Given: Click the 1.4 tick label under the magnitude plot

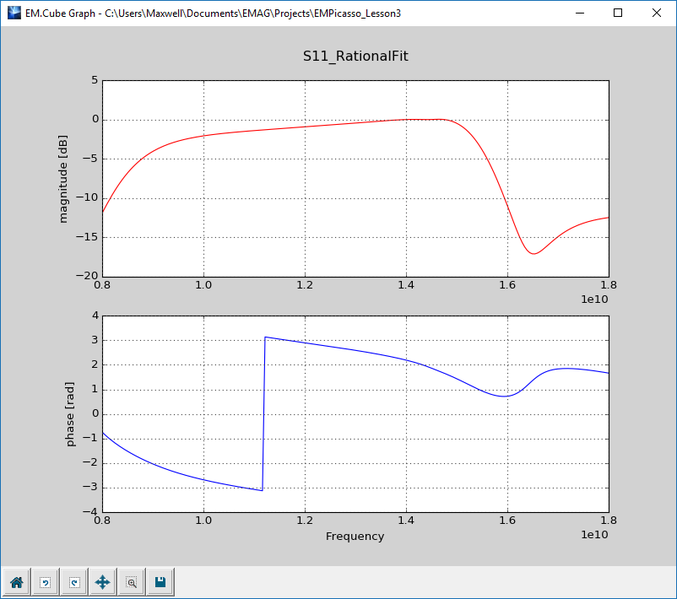Looking at the screenshot, I should click(406, 285).
